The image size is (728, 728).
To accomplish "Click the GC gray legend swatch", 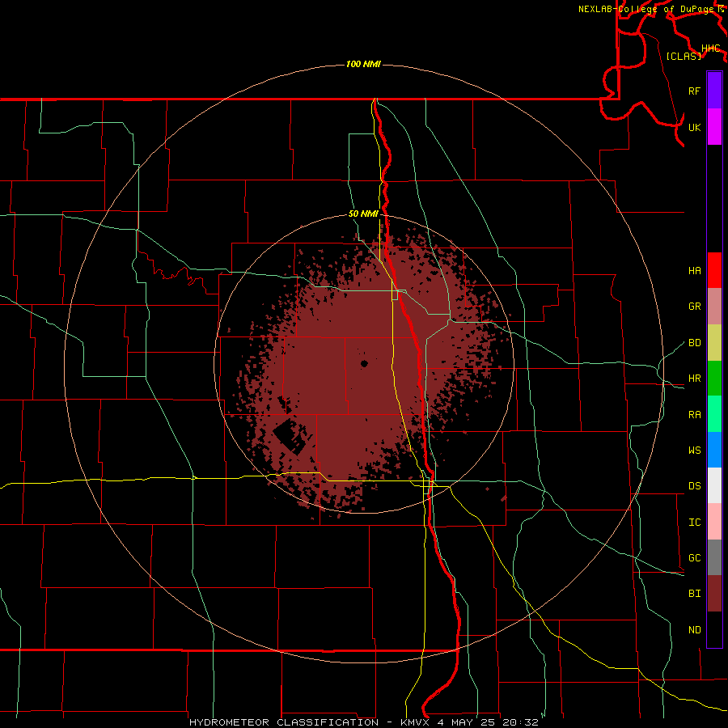I will (714, 557).
